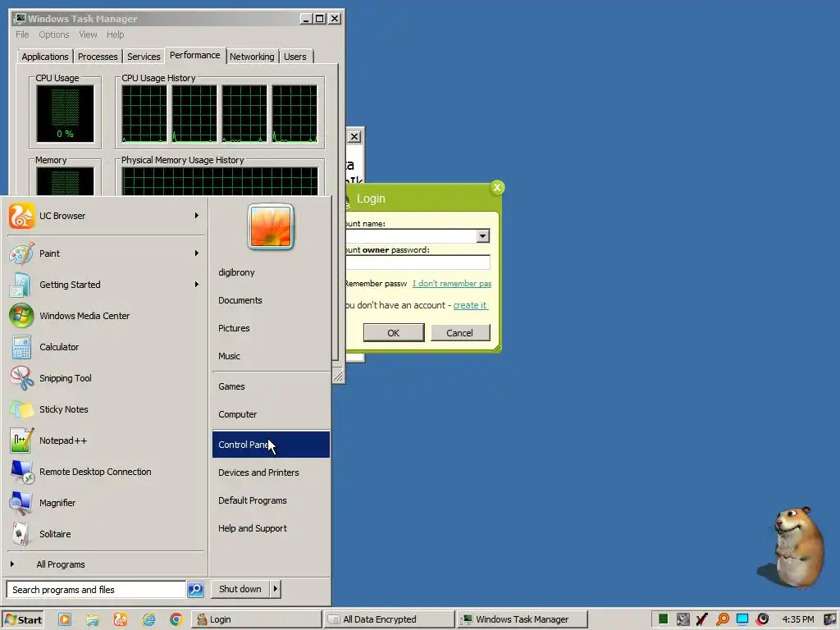Open Computer from the Start menu

click(x=271, y=414)
